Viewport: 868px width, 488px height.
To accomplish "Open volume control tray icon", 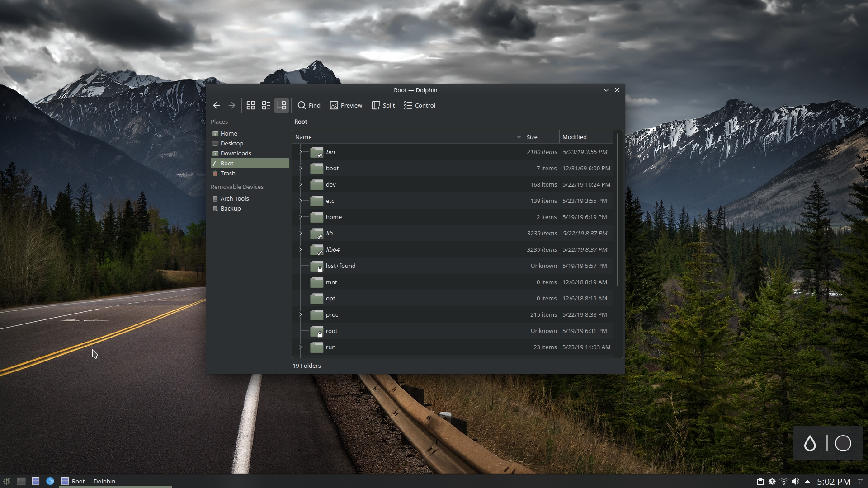I will pos(795,481).
